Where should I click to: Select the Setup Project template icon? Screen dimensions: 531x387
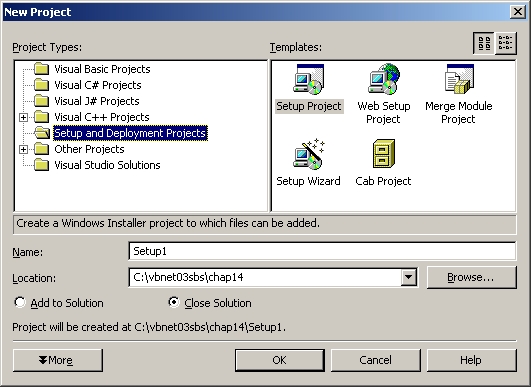tap(309, 80)
